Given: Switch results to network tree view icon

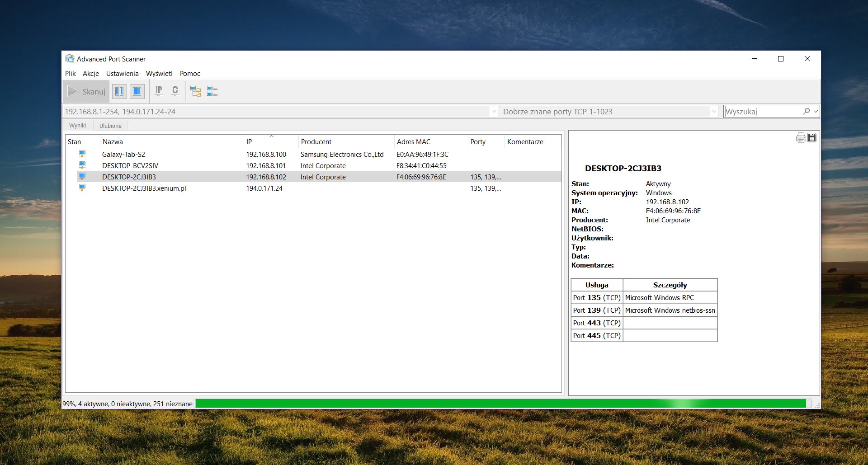Looking at the screenshot, I should pyautogui.click(x=196, y=91).
